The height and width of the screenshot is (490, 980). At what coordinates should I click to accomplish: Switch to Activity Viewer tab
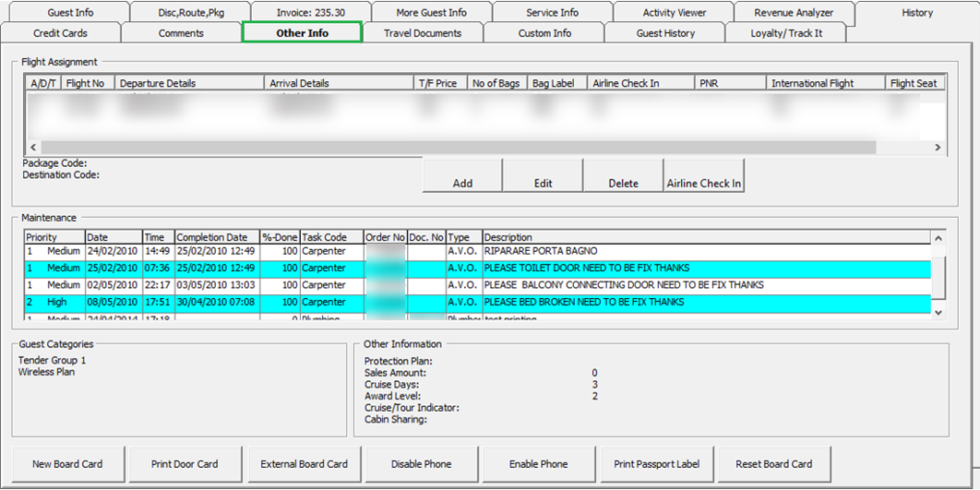(x=674, y=12)
